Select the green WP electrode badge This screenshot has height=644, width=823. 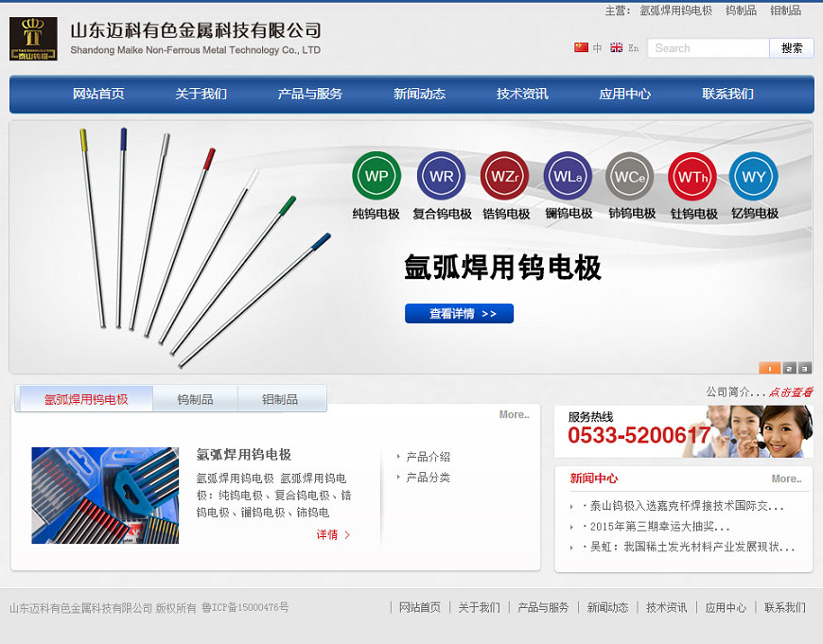point(376,176)
